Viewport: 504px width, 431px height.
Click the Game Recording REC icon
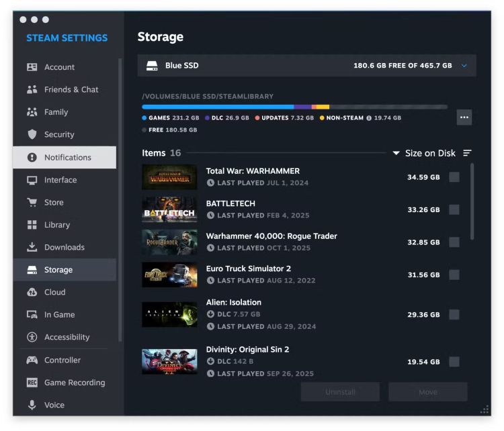tap(32, 383)
